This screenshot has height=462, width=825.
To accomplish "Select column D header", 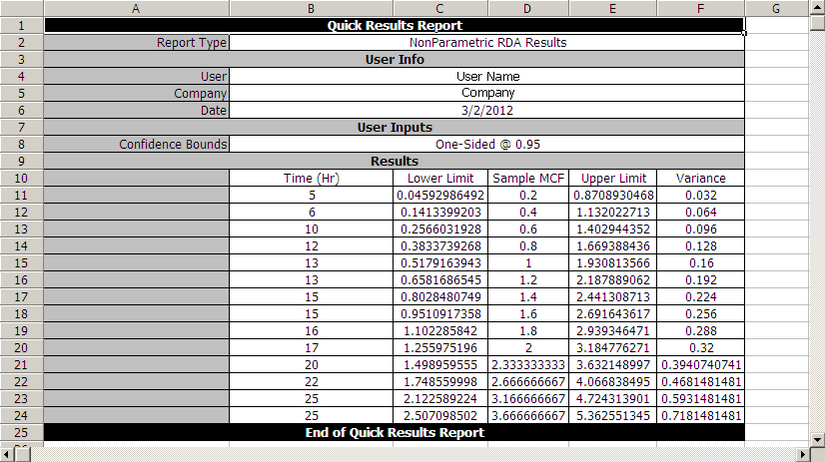I will (528, 8).
